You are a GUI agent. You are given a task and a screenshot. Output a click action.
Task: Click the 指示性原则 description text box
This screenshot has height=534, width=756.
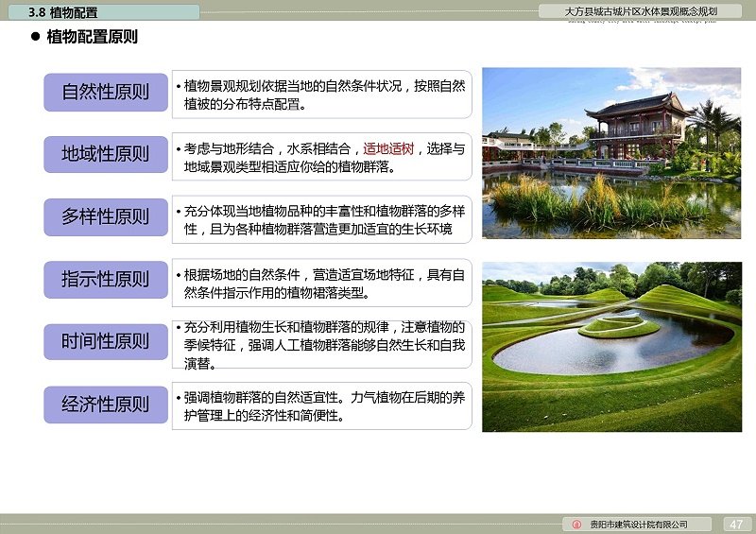[321, 284]
